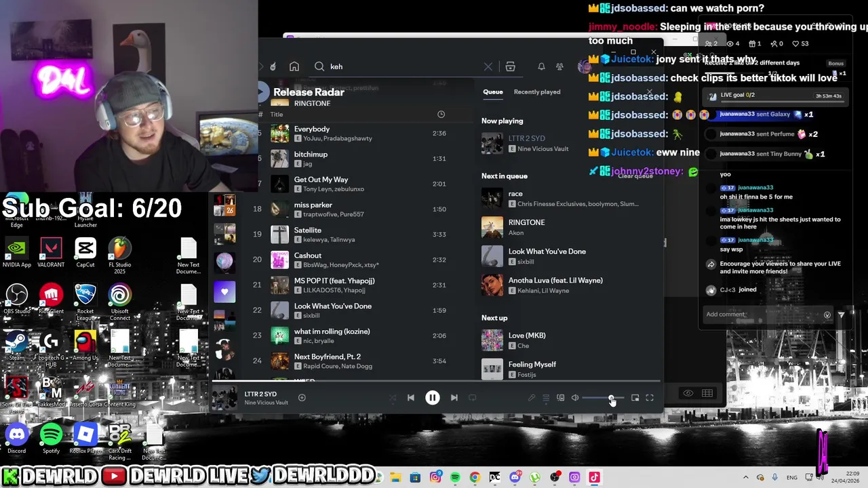The width and height of the screenshot is (868, 488).
Task: Open the CapCut desktop shortcut
Action: 85,251
